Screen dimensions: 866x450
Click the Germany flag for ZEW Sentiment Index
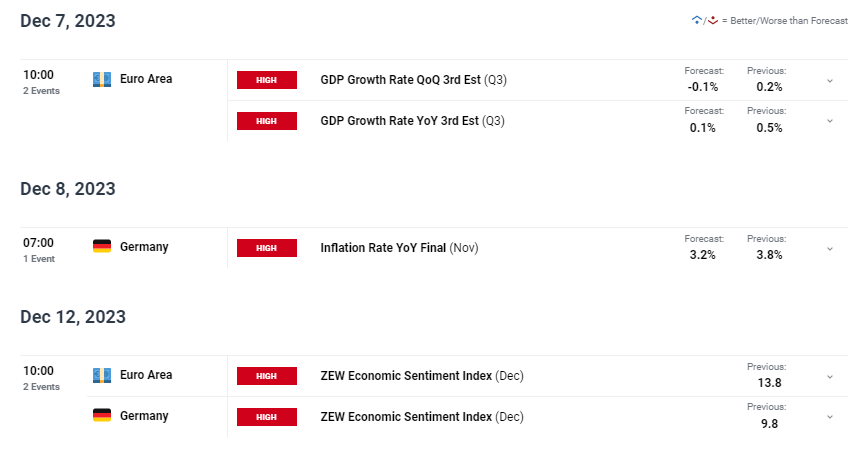(x=102, y=415)
